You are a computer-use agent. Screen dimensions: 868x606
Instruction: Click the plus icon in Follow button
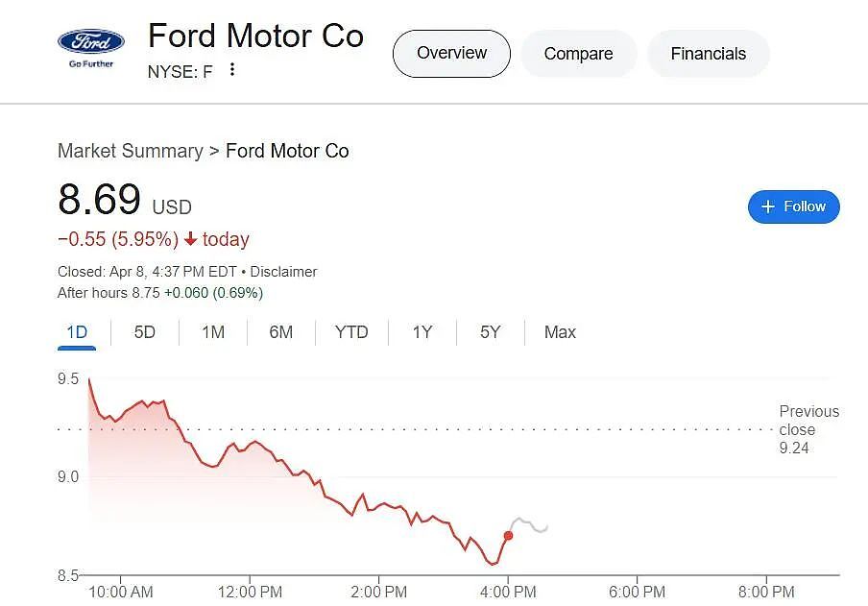point(768,206)
